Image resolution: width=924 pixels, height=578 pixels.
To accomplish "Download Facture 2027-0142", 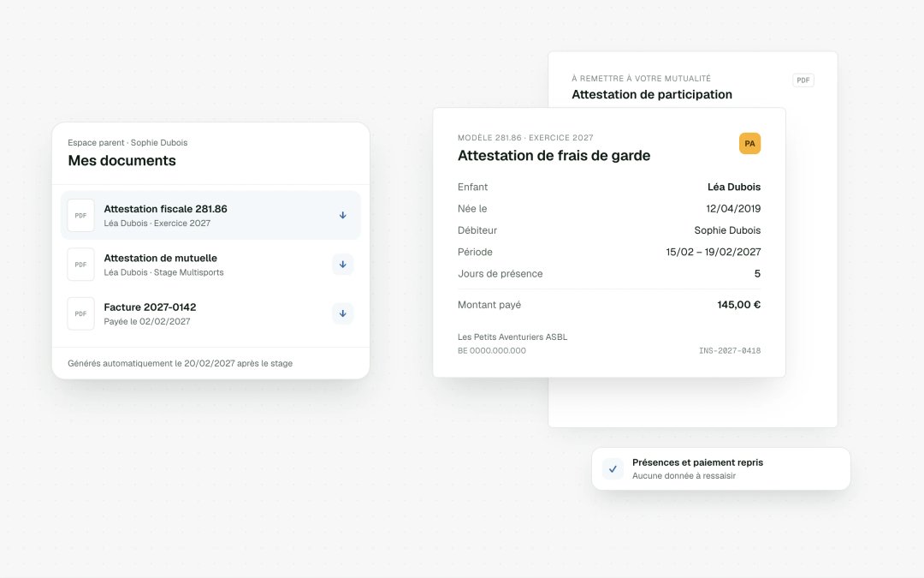I will [342, 313].
